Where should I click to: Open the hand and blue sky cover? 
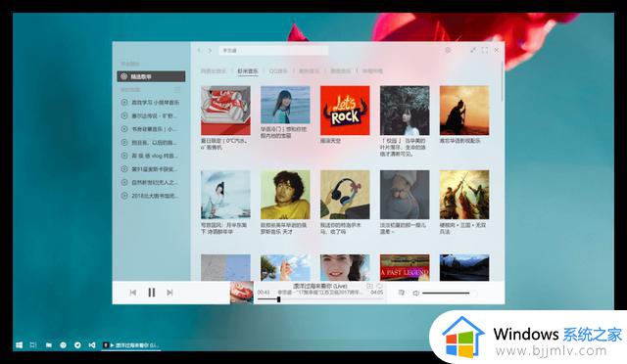click(x=285, y=267)
